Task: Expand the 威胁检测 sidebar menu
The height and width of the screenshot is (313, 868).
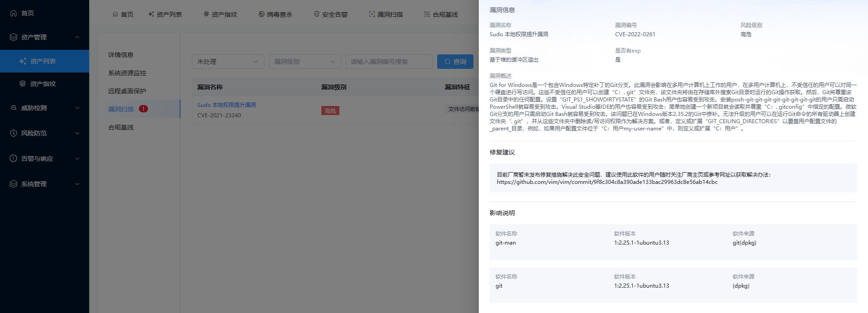Action: point(77,108)
